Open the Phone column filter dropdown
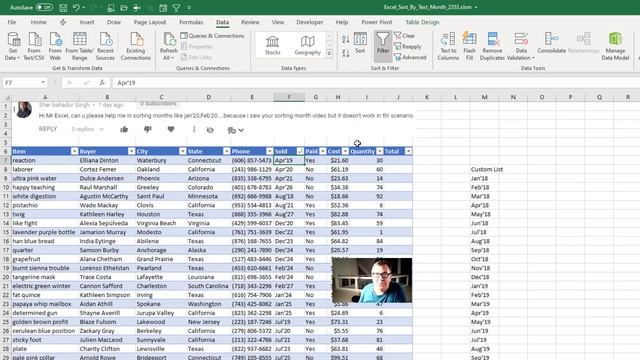 pos(269,151)
